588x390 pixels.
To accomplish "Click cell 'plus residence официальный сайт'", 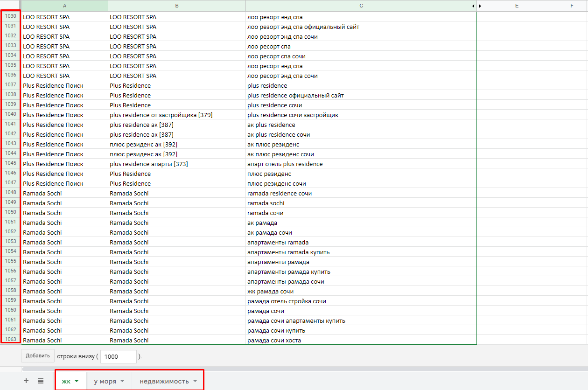I will click(x=361, y=95).
